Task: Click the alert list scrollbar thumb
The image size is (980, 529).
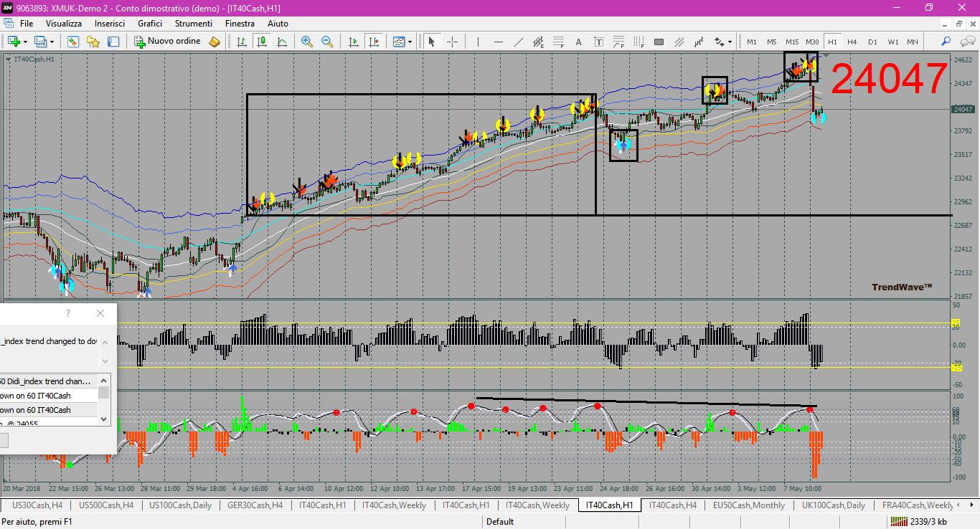Action: [104, 393]
